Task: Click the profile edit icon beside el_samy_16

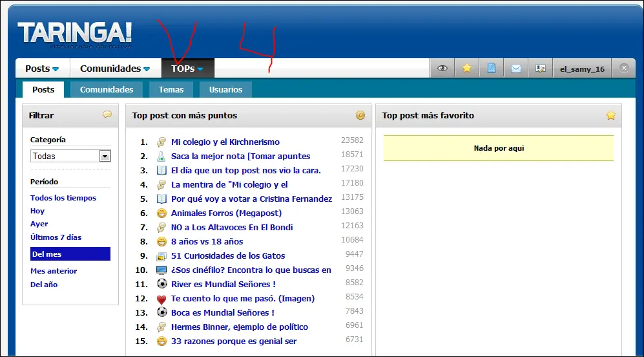Action: pos(541,69)
